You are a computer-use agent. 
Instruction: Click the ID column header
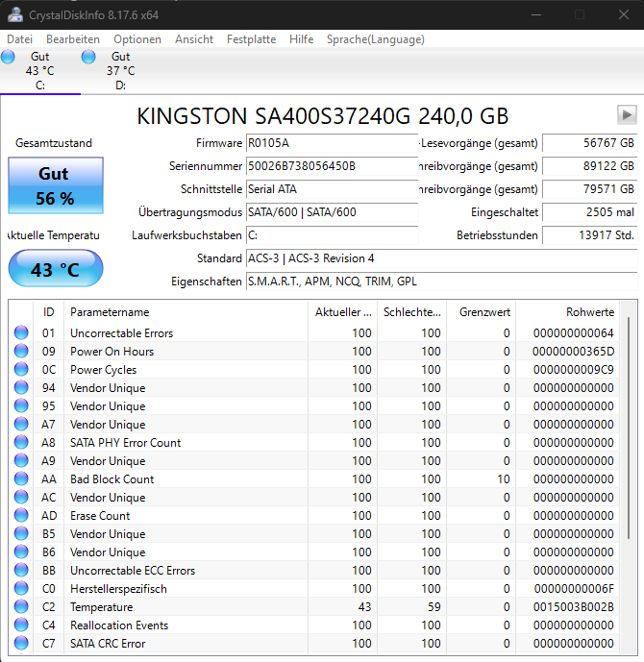tap(49, 312)
